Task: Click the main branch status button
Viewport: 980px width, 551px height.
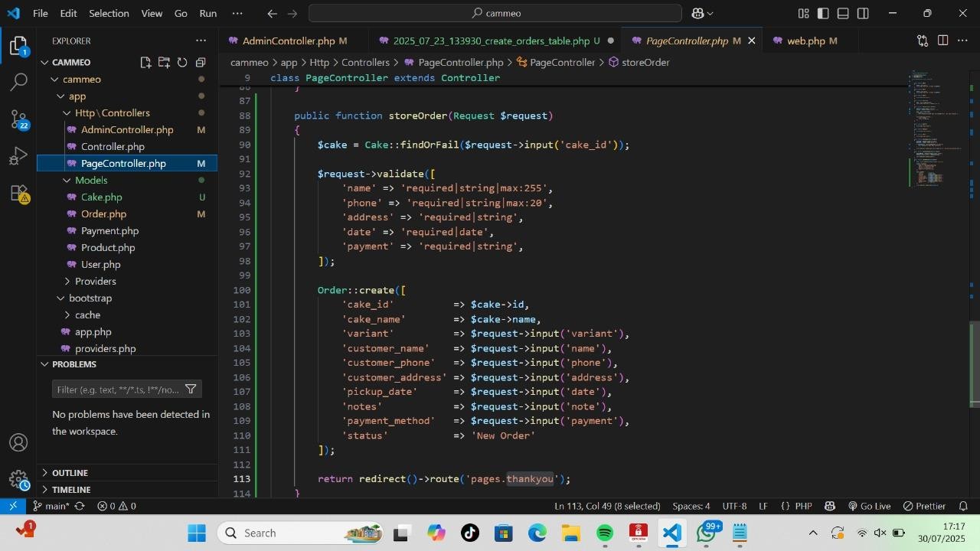Action: 51,506
